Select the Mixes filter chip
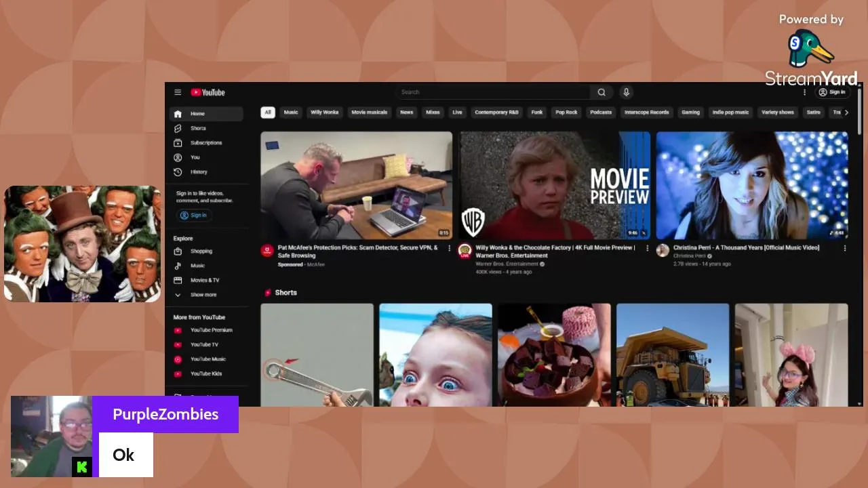Image resolution: width=868 pixels, height=488 pixels. (433, 113)
